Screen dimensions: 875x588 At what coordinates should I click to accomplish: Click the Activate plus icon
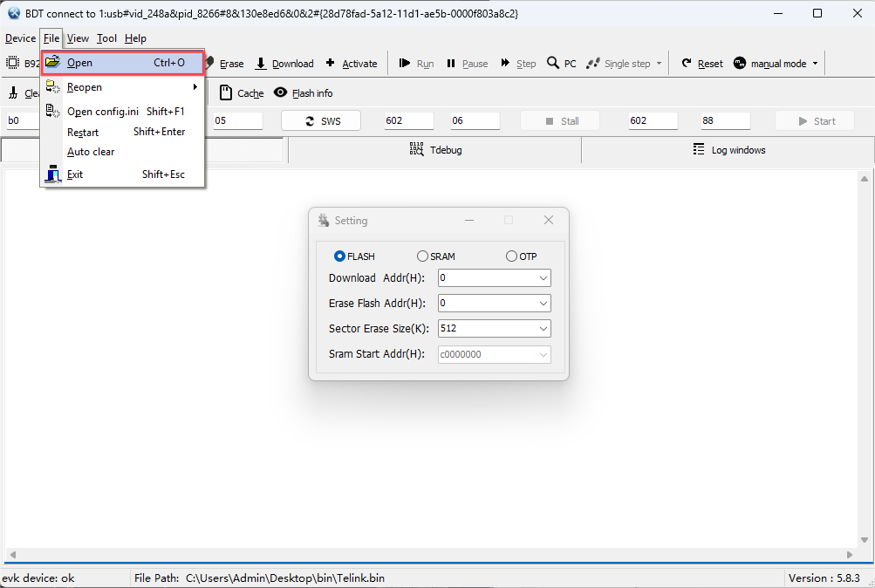(x=330, y=63)
